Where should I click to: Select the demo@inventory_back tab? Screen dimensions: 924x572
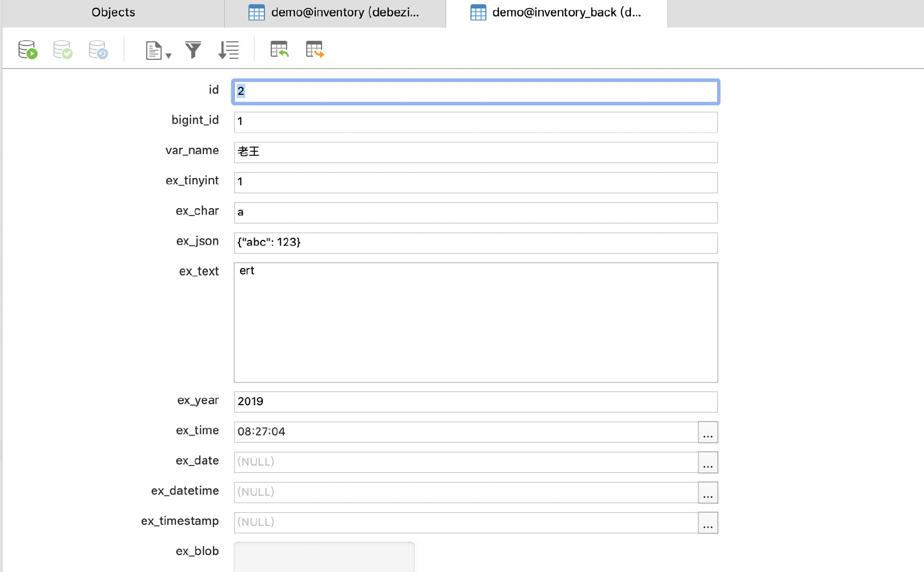coord(556,13)
